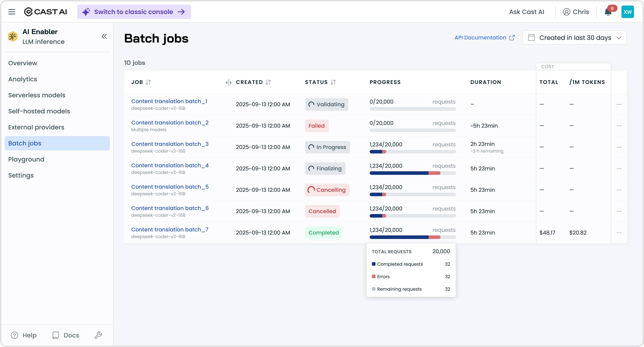The width and height of the screenshot is (644, 347).
Task: Sort the table by Job column
Action: (x=148, y=82)
